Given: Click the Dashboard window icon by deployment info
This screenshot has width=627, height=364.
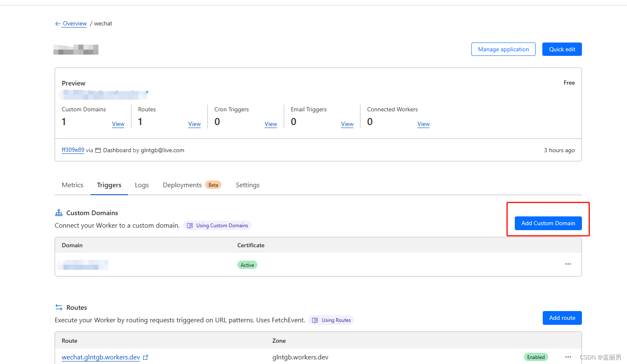Looking at the screenshot, I should 98,151.
